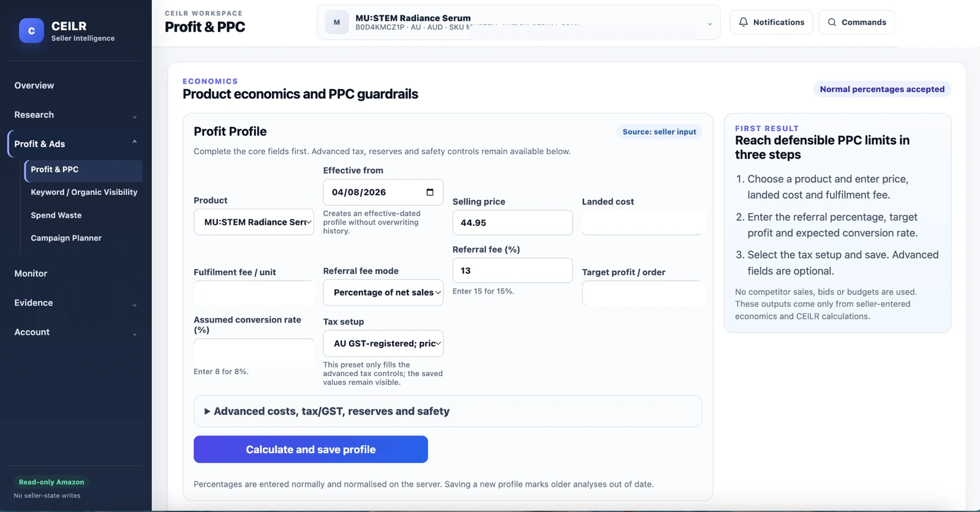
Task: Click the 'Enter 8 for 8%.' hint
Action: click(x=221, y=372)
